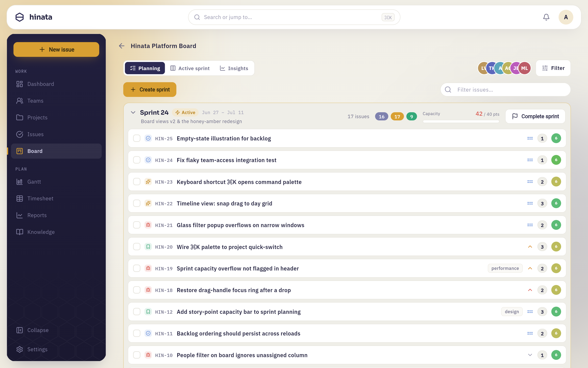Click the green 9 status count

[x=412, y=117]
